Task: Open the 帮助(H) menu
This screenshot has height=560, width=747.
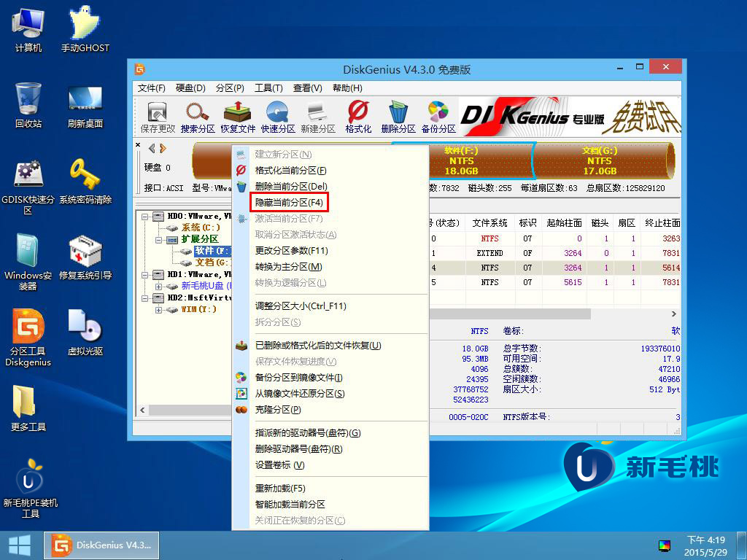Action: click(347, 88)
